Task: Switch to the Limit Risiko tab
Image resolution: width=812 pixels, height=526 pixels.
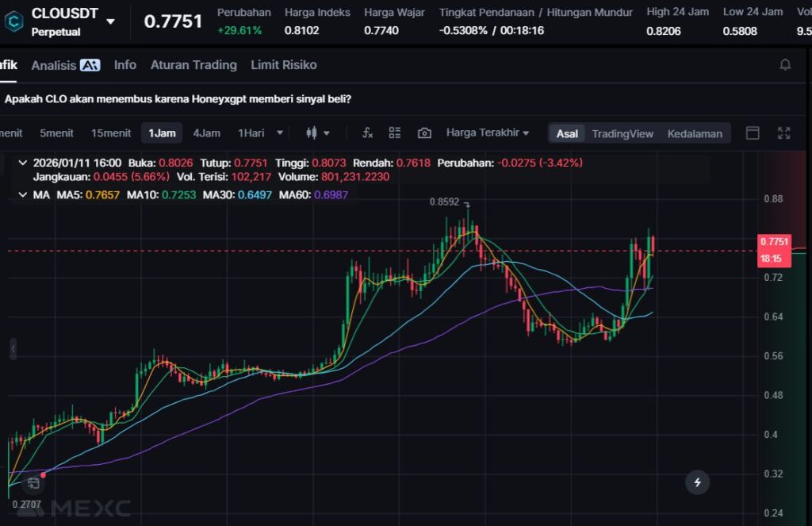Action: (283, 65)
